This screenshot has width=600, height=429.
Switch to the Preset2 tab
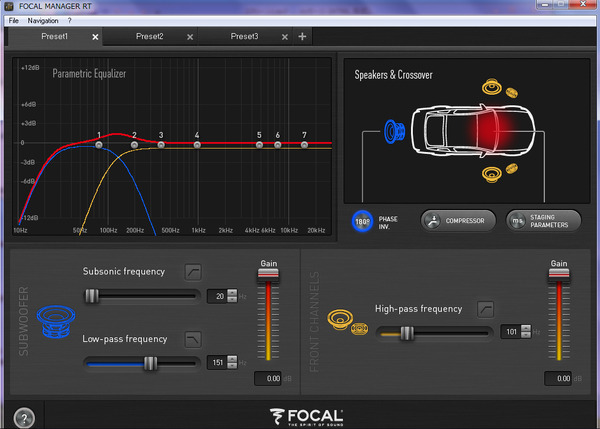click(150, 36)
